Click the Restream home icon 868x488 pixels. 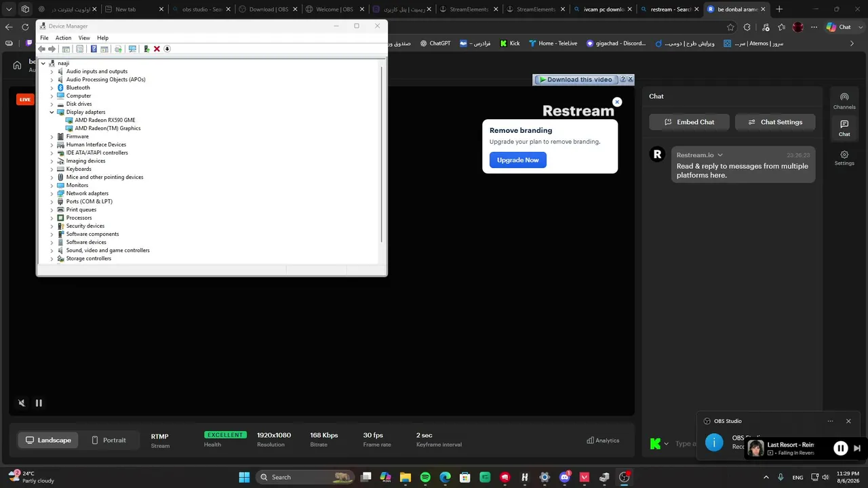click(x=17, y=65)
